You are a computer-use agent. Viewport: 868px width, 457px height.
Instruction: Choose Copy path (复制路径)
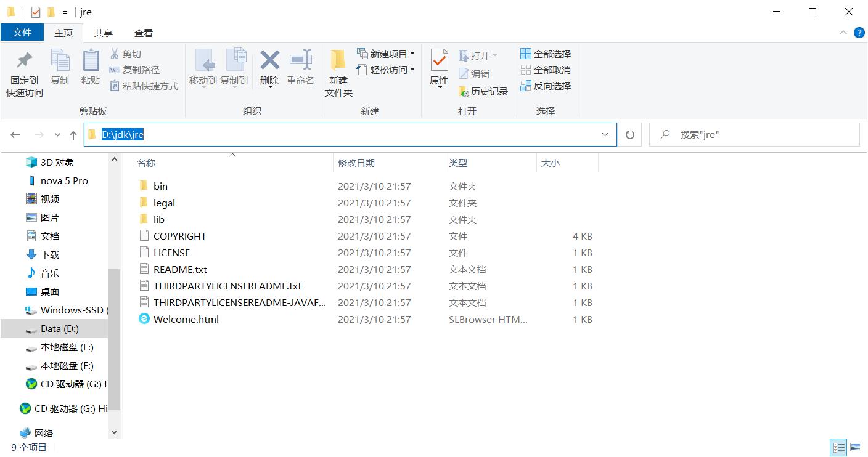pyautogui.click(x=134, y=70)
